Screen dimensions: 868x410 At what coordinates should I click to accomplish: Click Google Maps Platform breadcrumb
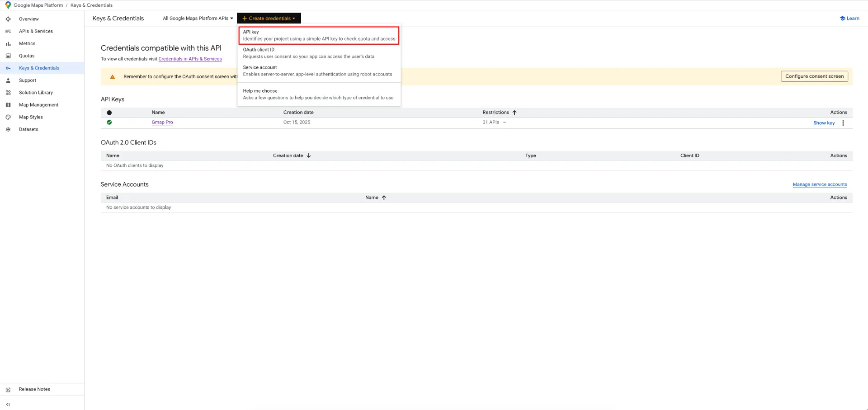point(38,5)
